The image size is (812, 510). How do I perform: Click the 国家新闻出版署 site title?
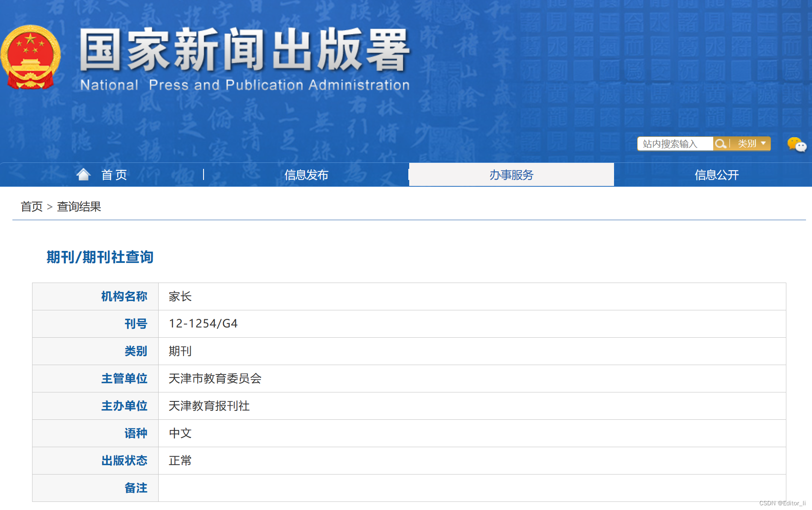point(245,50)
